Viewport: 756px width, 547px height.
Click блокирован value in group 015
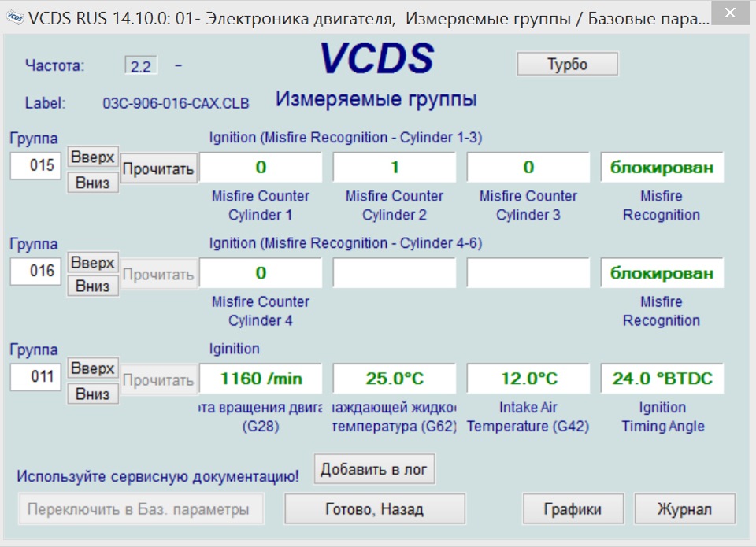[x=662, y=167]
